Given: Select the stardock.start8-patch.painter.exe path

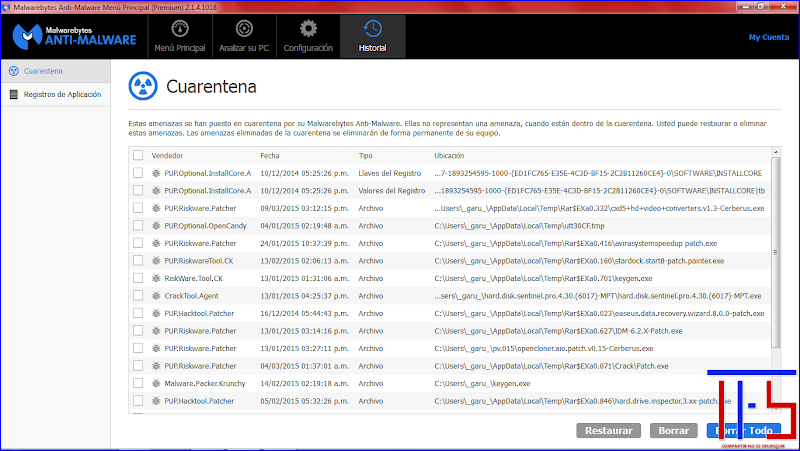Looking at the screenshot, I should [579, 261].
